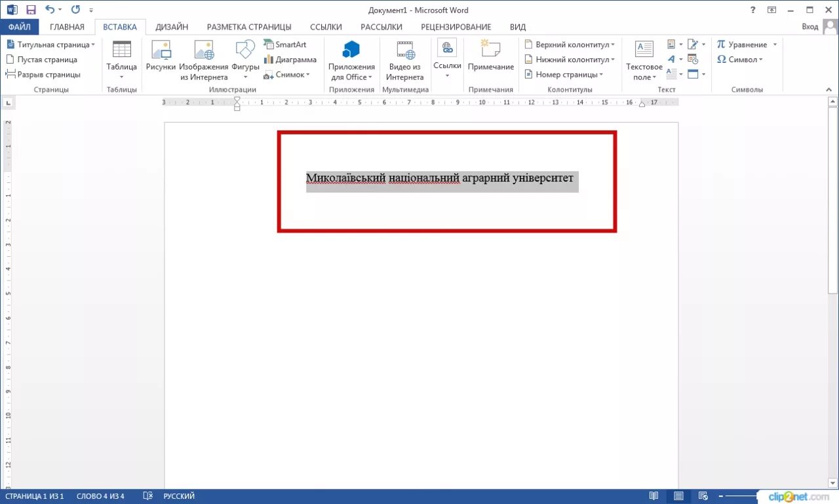This screenshot has width=839, height=504.
Task: Click word count СЛОВО 4 ИЗ 4
Action: coord(100,496)
